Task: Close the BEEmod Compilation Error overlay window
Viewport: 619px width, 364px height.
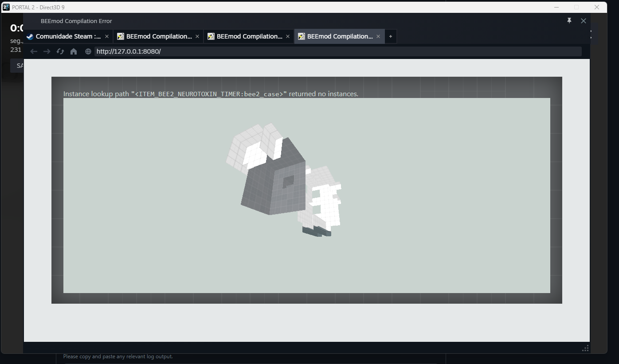Action: pyautogui.click(x=584, y=20)
